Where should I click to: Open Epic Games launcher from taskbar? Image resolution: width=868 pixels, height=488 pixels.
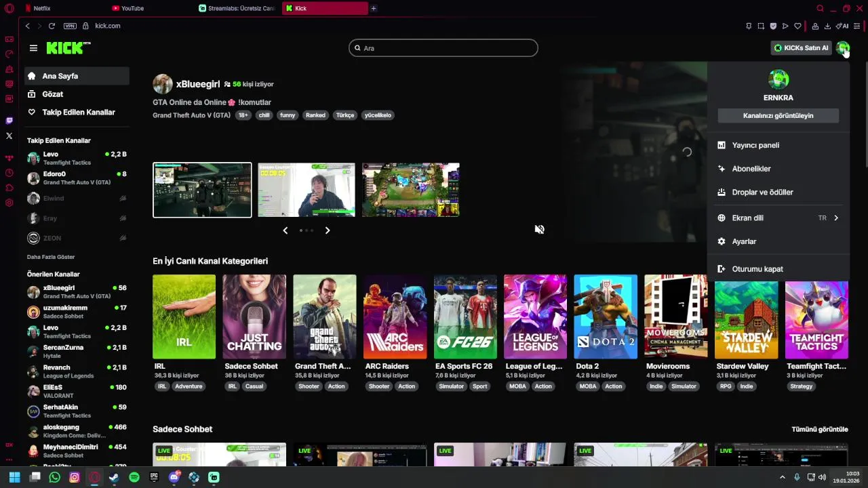154,477
